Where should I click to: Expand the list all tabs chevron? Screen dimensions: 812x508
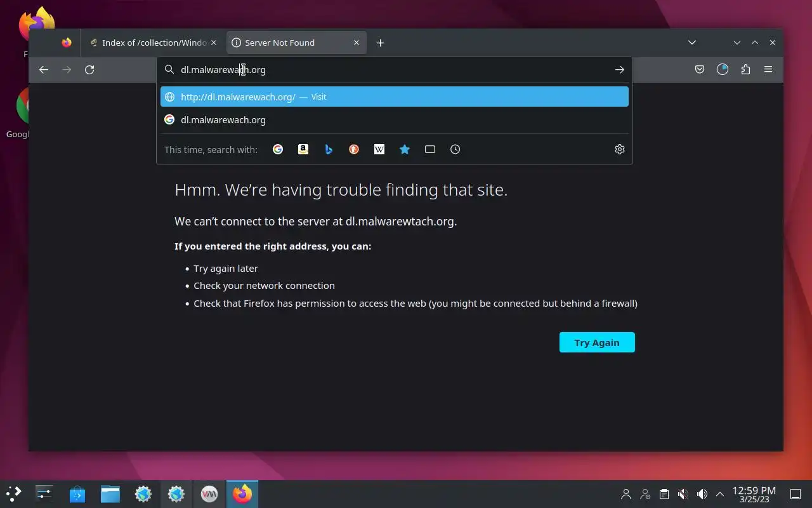[x=692, y=43]
